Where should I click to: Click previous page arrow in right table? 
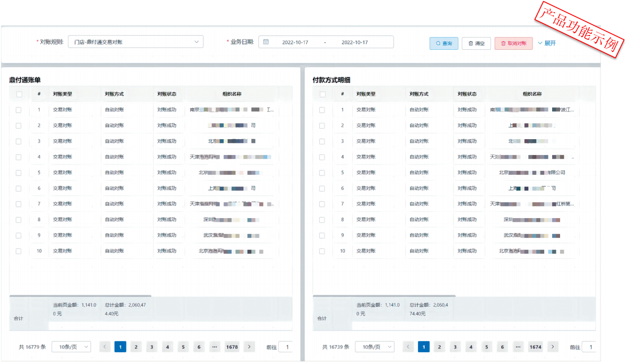pyautogui.click(x=408, y=347)
